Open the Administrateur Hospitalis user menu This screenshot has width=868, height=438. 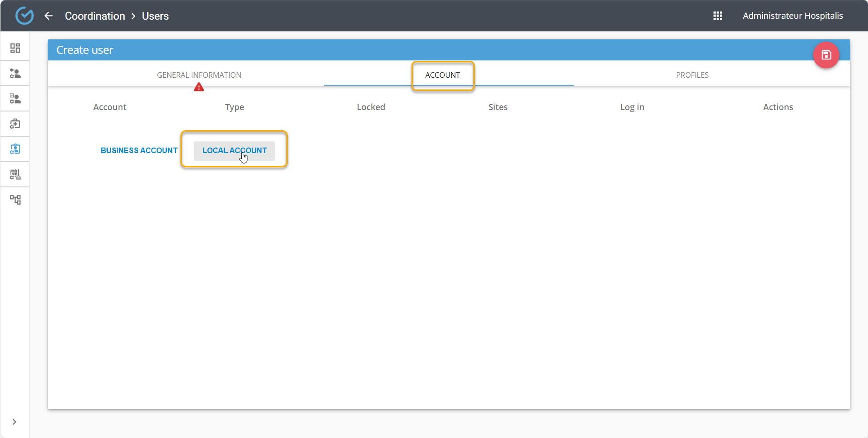793,16
